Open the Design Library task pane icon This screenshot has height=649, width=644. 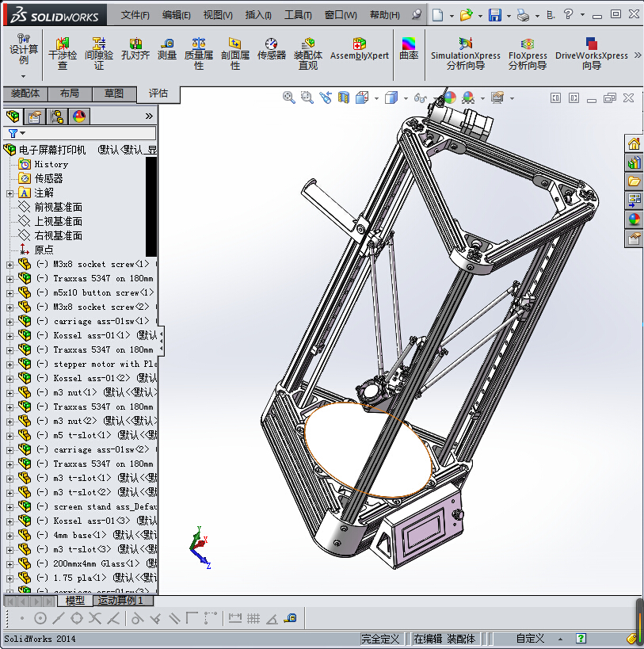634,162
